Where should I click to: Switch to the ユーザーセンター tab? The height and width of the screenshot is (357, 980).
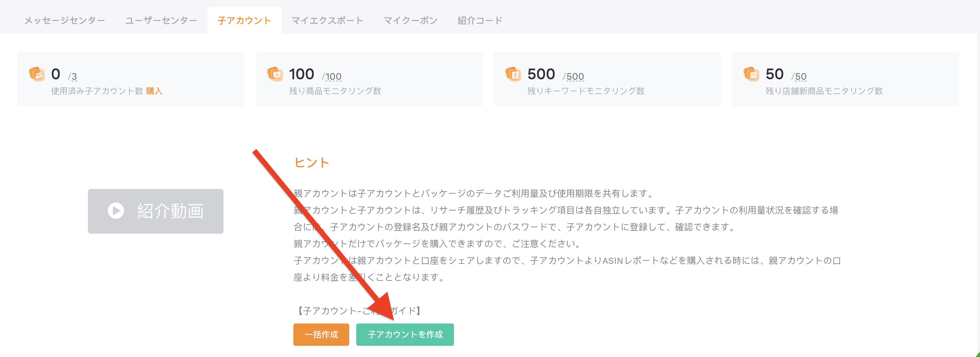[x=161, y=21]
